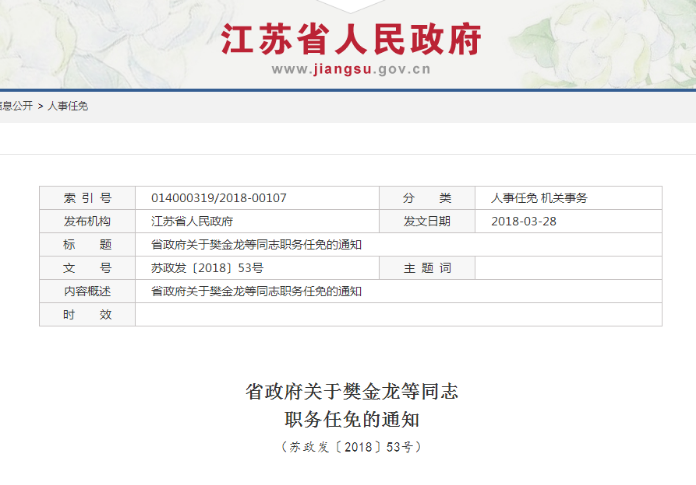Go to the 信息公开 breadcrumb link

(16, 106)
